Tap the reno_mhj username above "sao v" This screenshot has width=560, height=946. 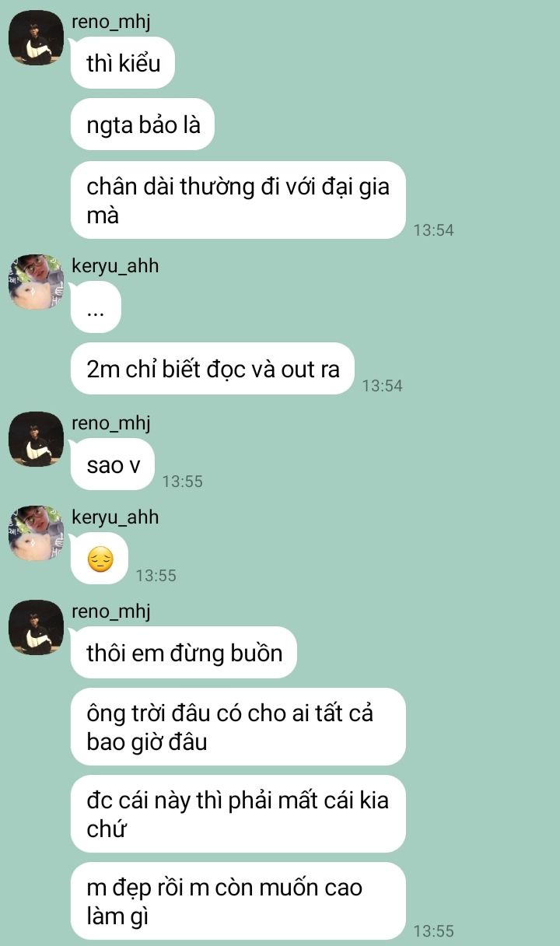pos(110,423)
